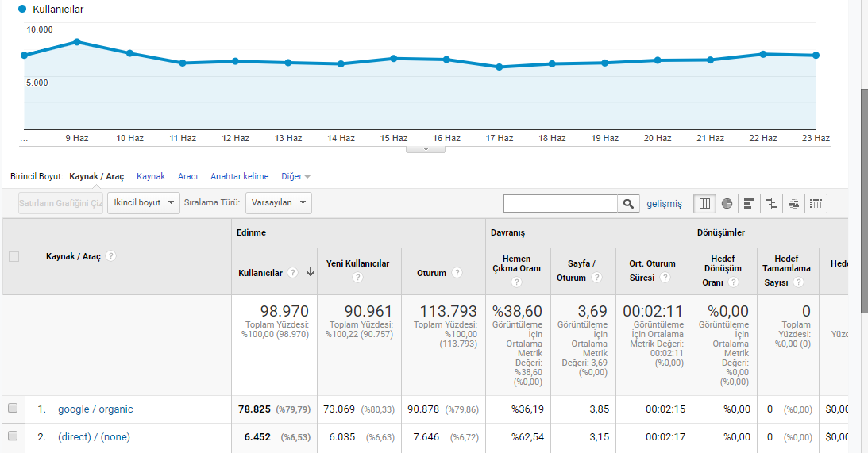Switch to pivot table view icon
The image size is (868, 453).
[x=816, y=204]
